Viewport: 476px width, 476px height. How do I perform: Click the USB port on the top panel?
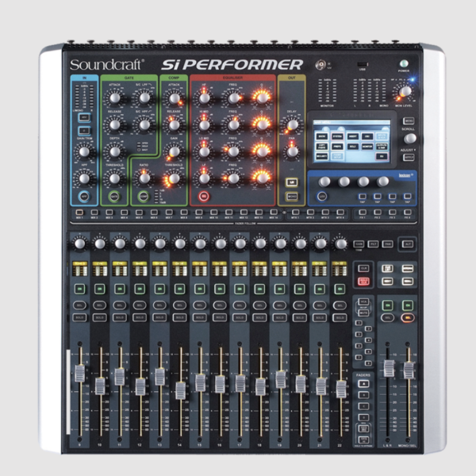[x=363, y=64]
